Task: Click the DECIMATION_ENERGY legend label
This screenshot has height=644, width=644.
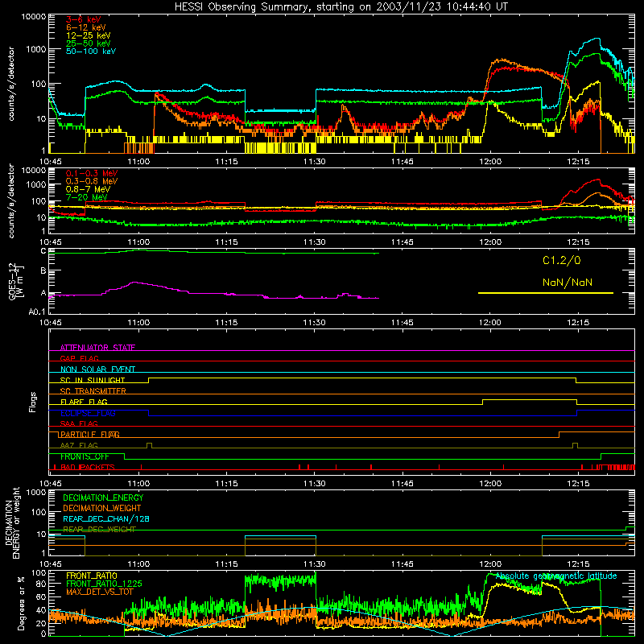Action: coord(103,497)
